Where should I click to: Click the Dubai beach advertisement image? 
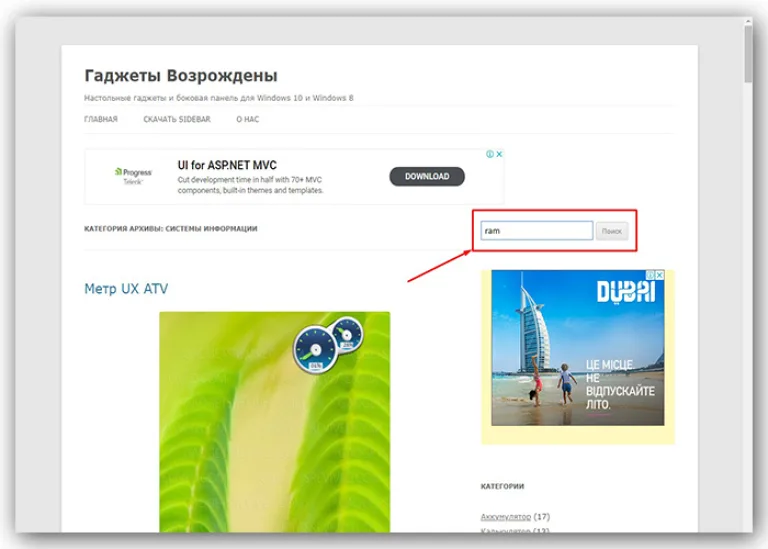click(x=577, y=348)
